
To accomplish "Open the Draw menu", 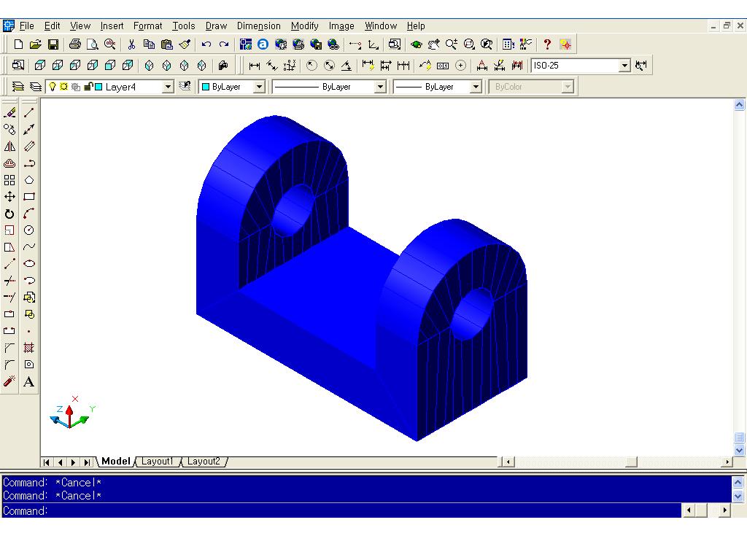I will click(x=216, y=26).
